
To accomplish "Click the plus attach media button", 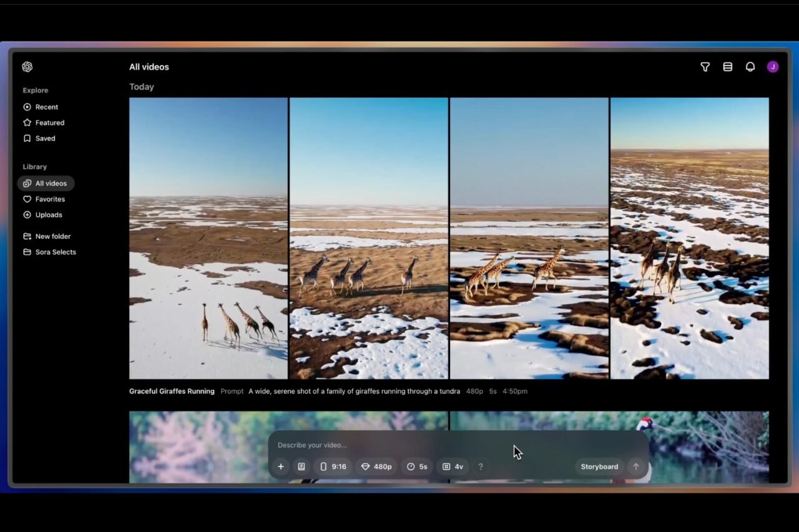I will pos(281,467).
